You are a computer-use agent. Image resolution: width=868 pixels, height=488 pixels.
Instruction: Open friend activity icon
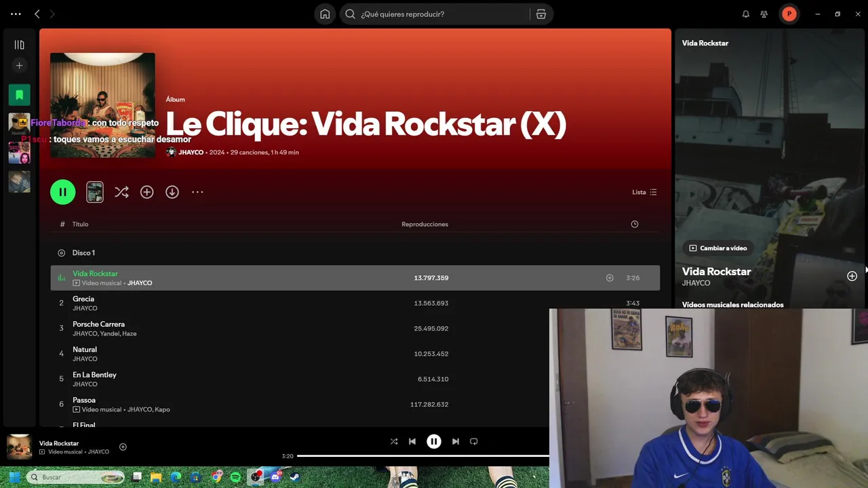point(764,14)
